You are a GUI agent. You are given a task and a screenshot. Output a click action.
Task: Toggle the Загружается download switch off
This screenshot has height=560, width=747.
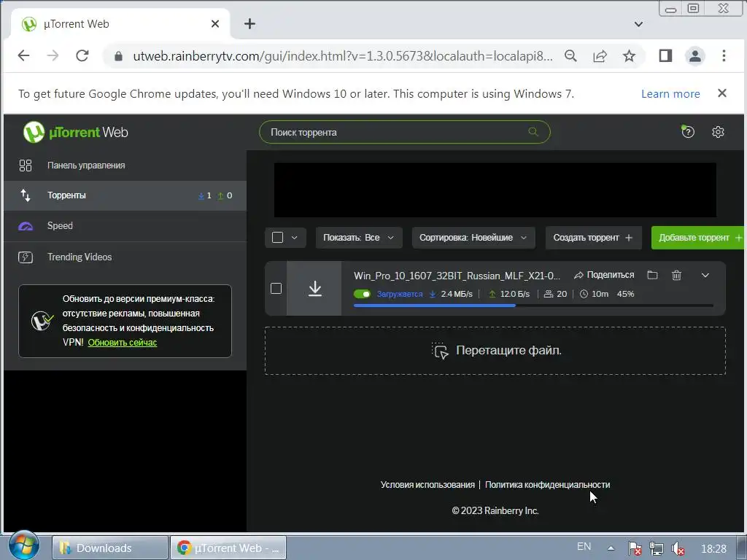362,294
